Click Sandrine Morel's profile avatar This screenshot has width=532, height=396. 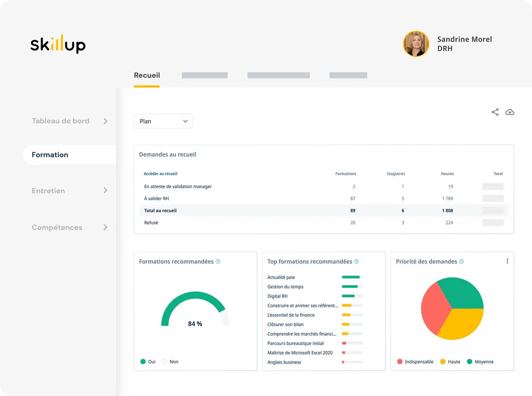point(416,44)
